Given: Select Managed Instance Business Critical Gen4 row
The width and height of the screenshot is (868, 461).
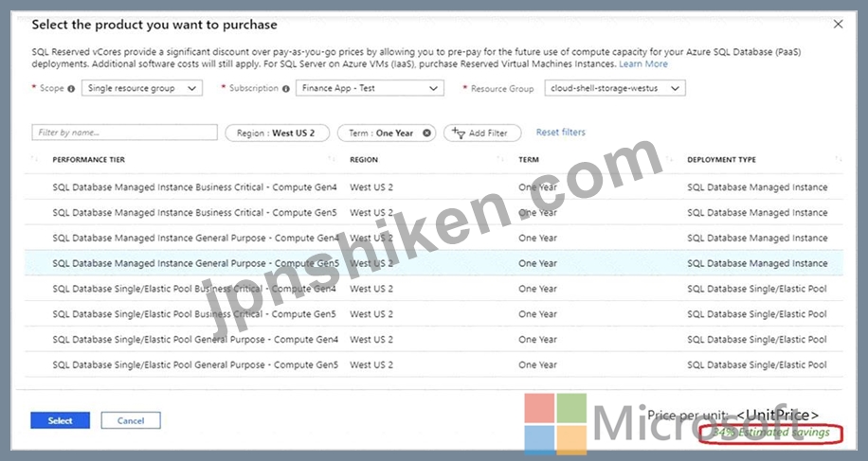Looking at the screenshot, I should (x=434, y=187).
